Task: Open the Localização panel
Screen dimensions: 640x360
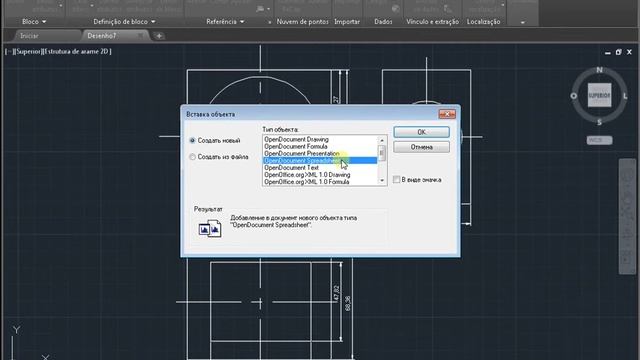Action: [x=484, y=22]
